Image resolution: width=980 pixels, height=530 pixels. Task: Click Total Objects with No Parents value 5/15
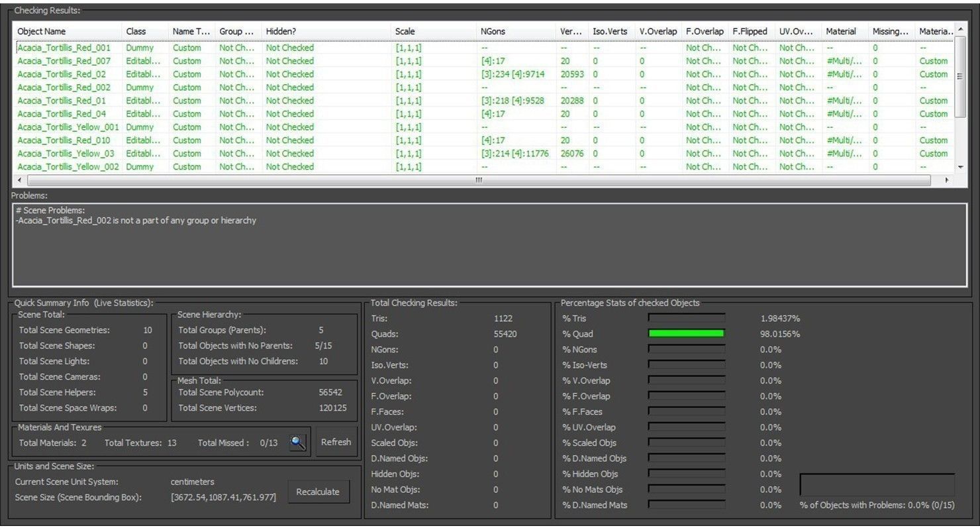(323, 345)
